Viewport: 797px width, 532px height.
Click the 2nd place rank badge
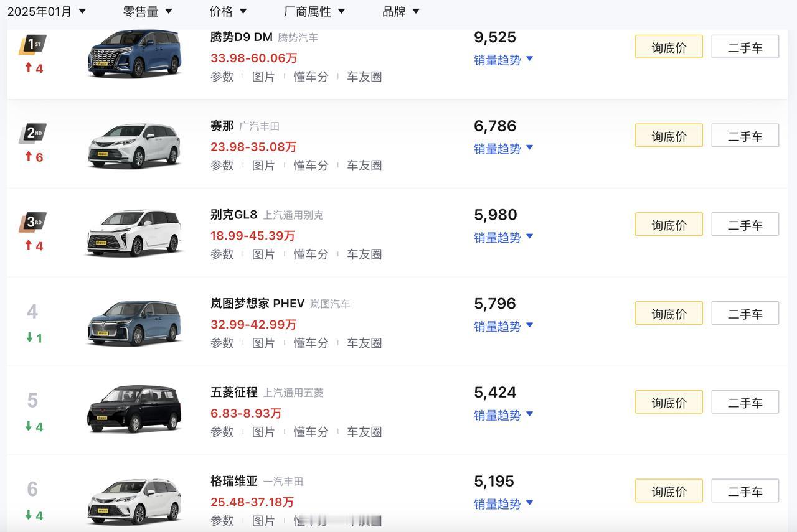32,133
